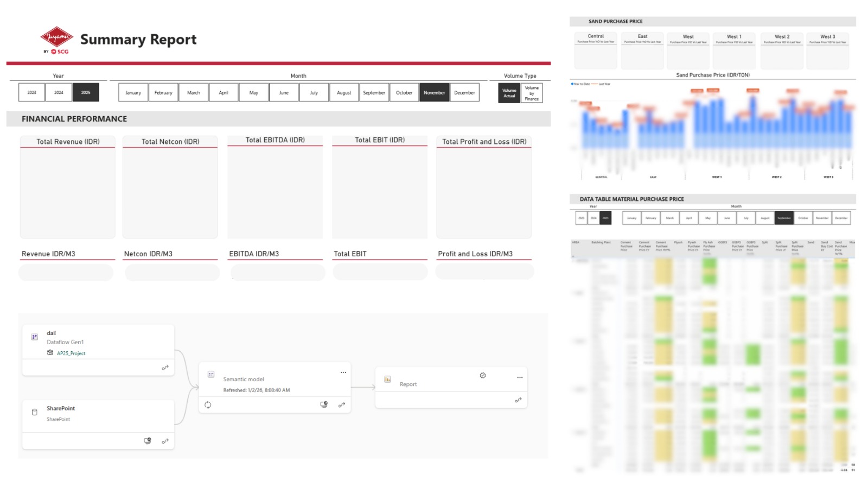This screenshot has height=487, width=868.
Task: Click the West 1 sand purchase price card
Action: 734,50
